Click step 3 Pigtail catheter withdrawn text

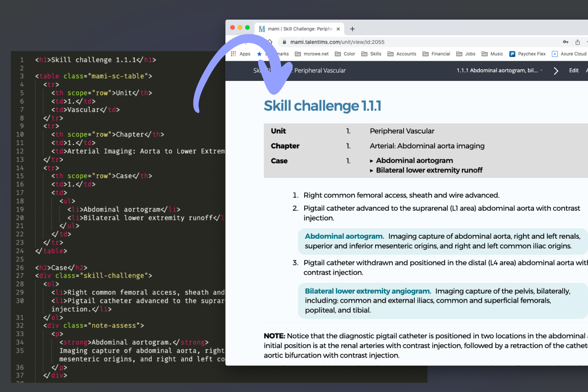[446, 268]
